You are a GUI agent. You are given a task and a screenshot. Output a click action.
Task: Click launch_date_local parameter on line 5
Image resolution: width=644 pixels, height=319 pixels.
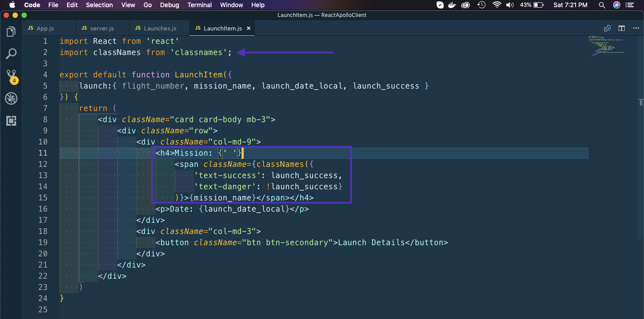click(x=302, y=86)
